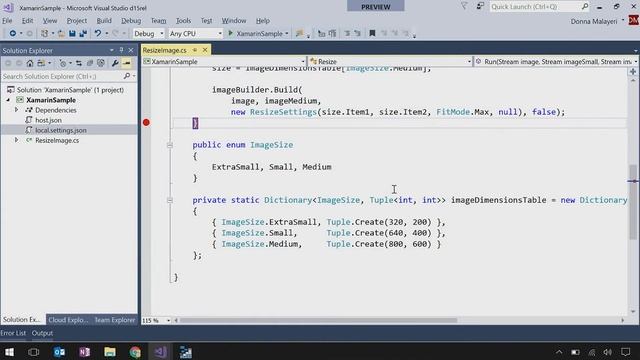
Task: Click the Solution Explorer Home icon
Action: click(30, 63)
